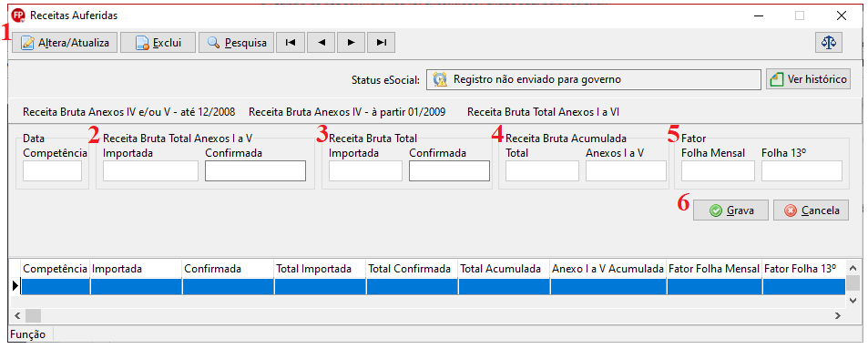Click the Exclui button
Image resolution: width=868 pixels, height=349 pixels.
pyautogui.click(x=158, y=43)
